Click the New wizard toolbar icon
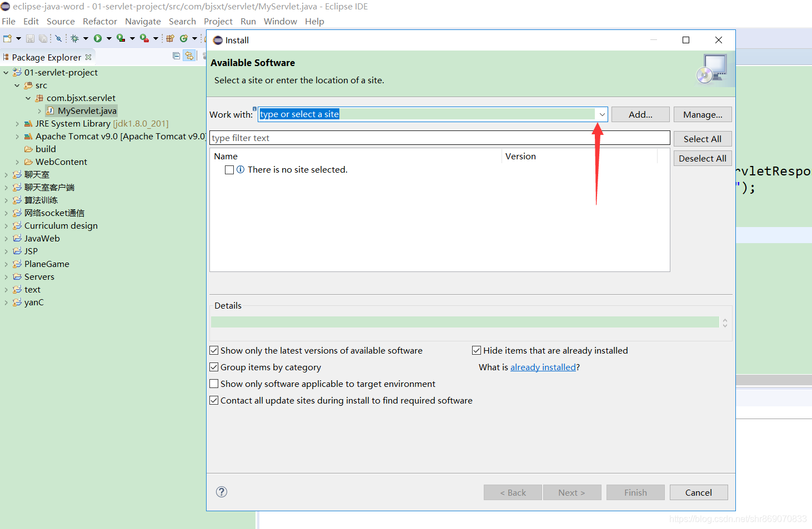 [7, 38]
